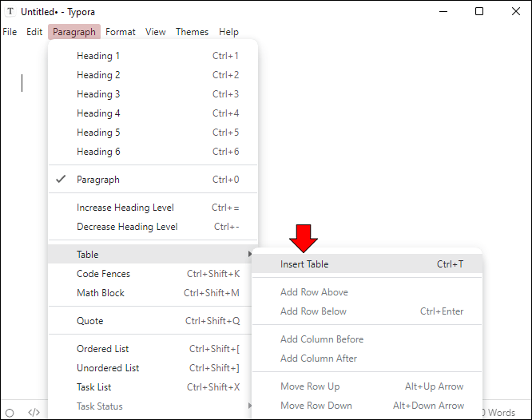Viewport: 532px width, 420px height.
Task: Expand the Table submenu arrow
Action: (250, 255)
